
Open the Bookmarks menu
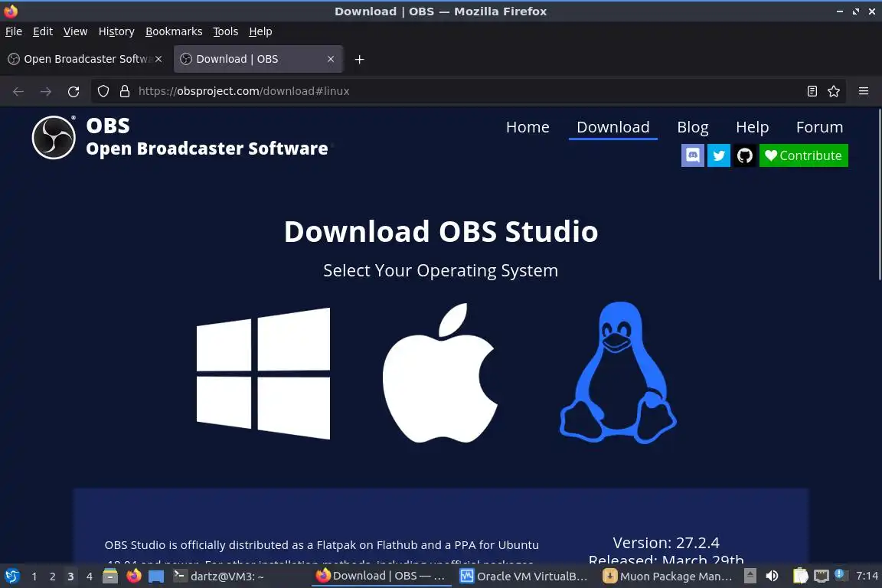pyautogui.click(x=174, y=31)
